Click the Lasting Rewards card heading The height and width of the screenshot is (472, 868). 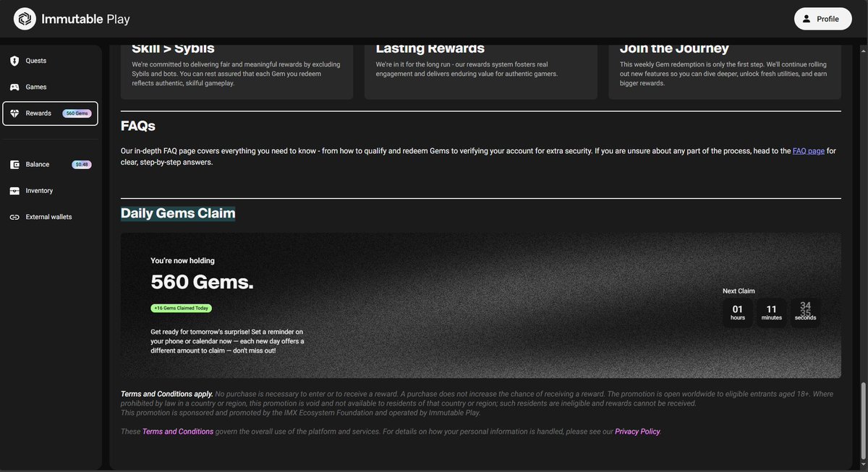430,48
